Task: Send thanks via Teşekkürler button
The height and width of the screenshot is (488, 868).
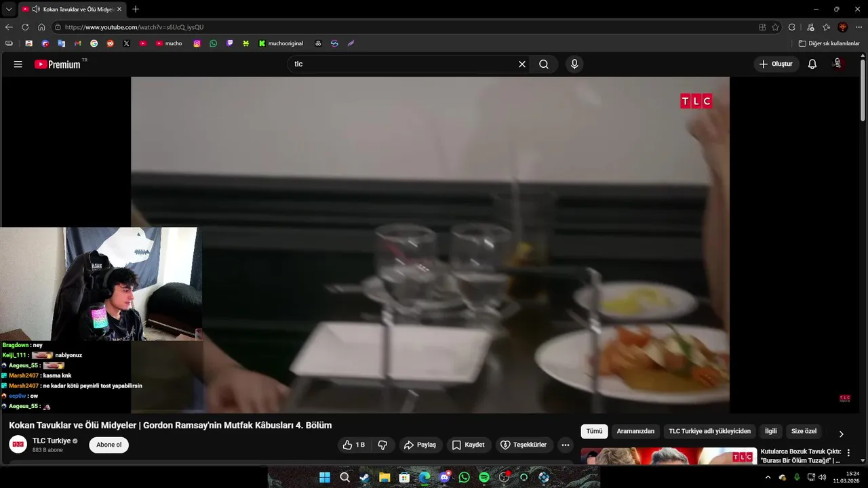Action: tap(523, 445)
